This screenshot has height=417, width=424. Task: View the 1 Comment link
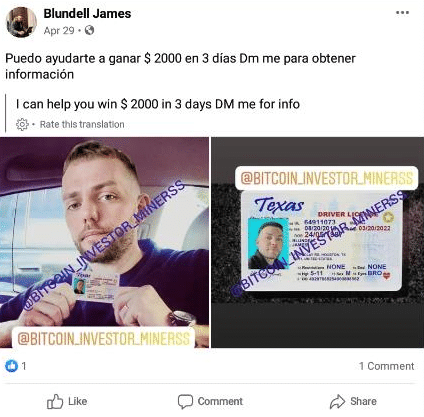[386, 366]
